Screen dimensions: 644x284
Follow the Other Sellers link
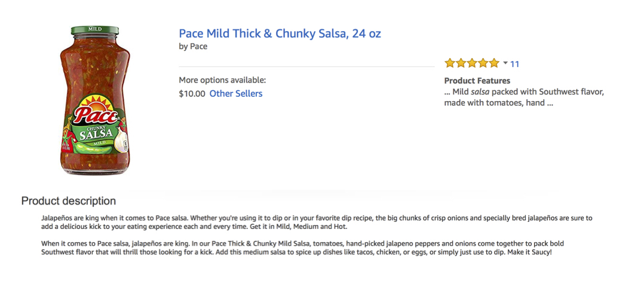tap(236, 93)
